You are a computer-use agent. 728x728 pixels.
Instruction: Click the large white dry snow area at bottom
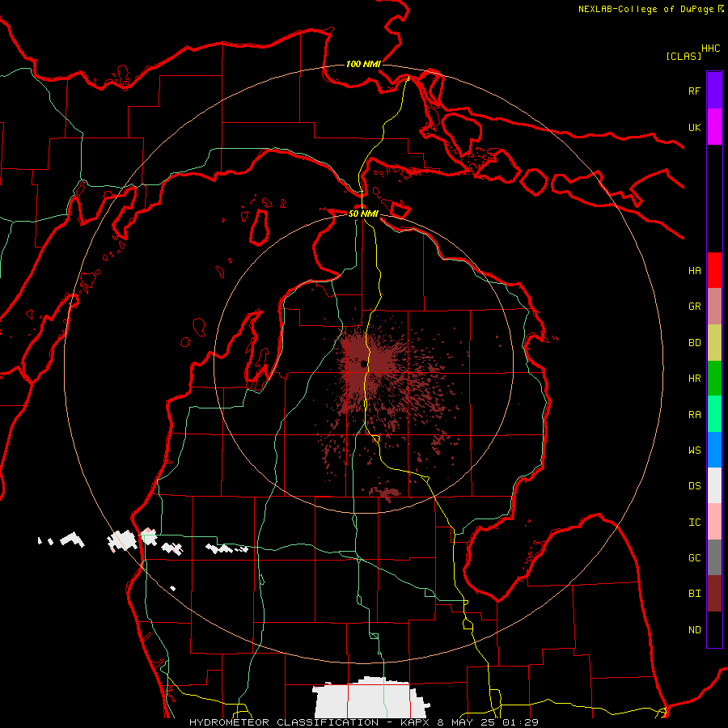coord(370,698)
